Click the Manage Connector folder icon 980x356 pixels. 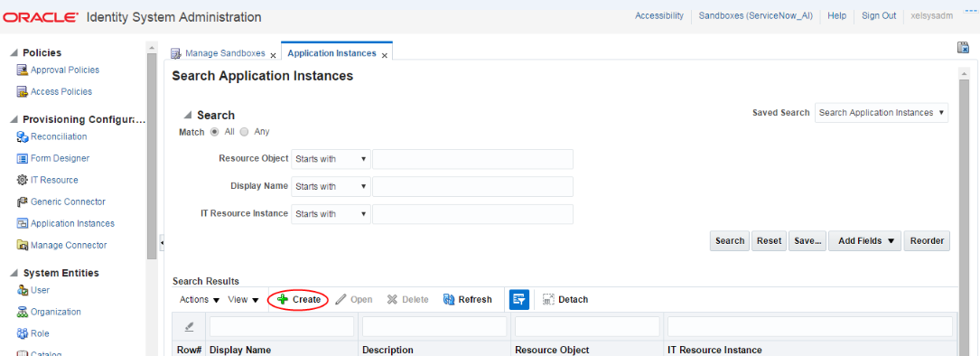point(22,245)
